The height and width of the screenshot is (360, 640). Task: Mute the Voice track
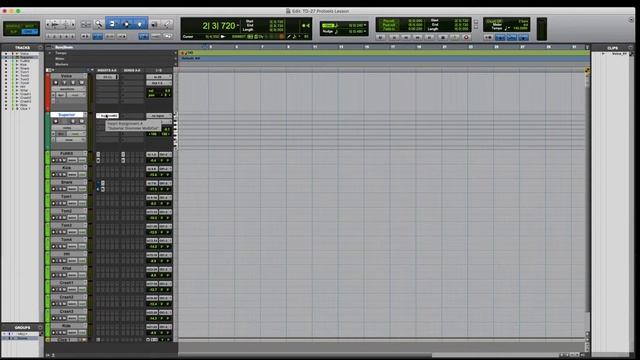point(82,83)
